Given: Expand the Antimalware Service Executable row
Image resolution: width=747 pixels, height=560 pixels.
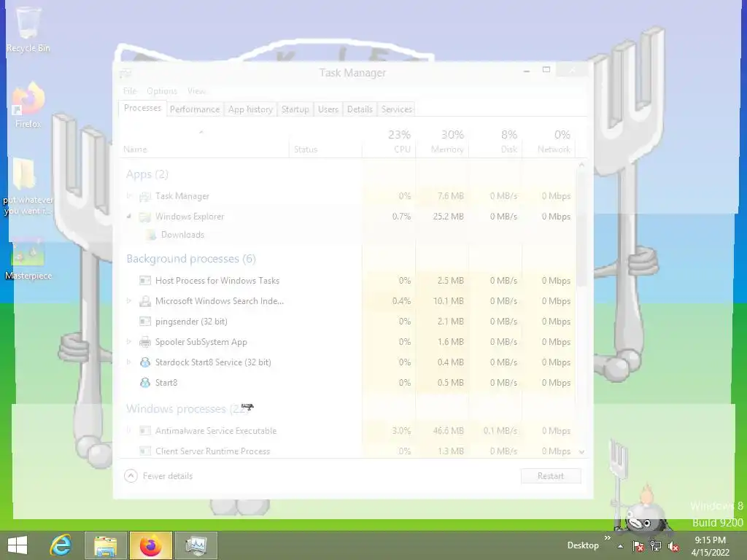Looking at the screenshot, I should 128,430.
